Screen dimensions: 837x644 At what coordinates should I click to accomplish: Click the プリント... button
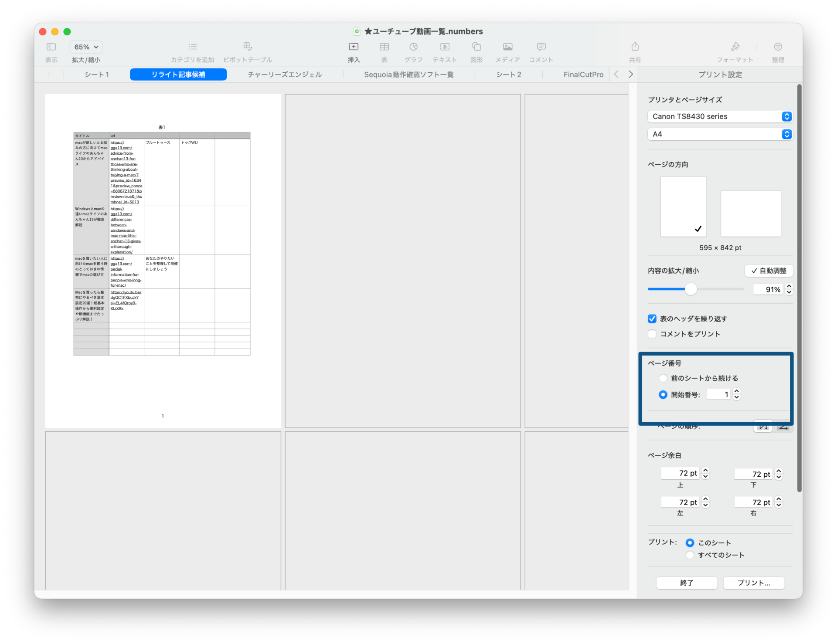(x=753, y=583)
